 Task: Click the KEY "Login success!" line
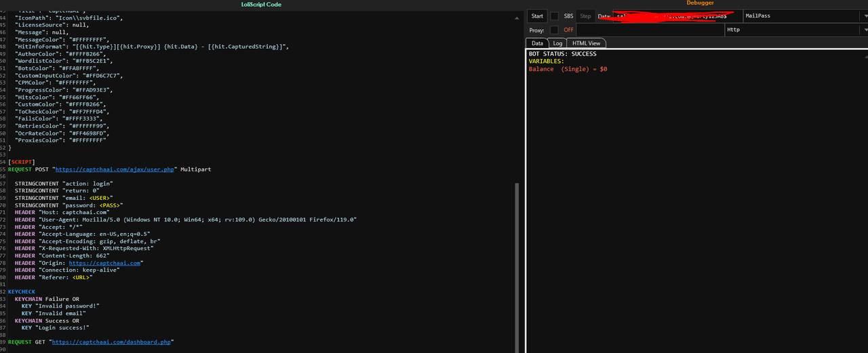55,328
